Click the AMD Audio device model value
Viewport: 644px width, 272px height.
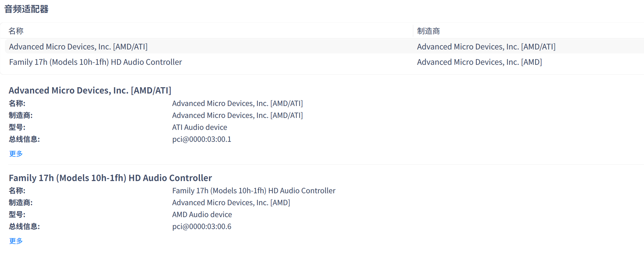pyautogui.click(x=202, y=215)
